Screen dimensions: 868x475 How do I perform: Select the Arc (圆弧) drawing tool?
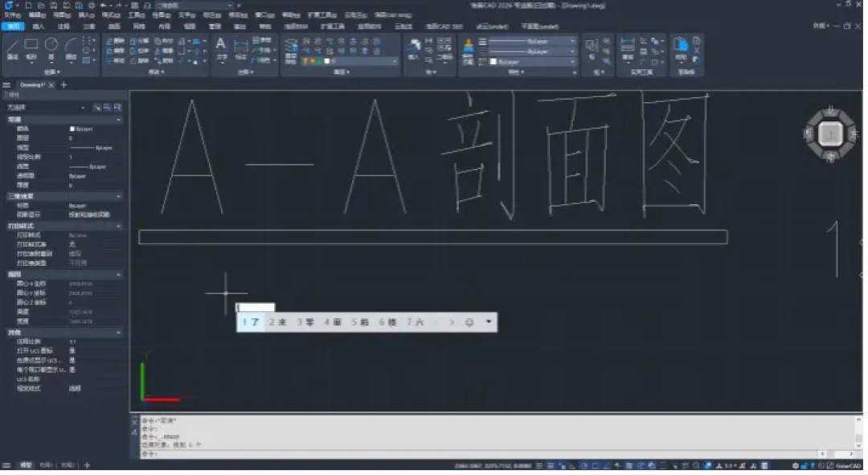point(71,49)
